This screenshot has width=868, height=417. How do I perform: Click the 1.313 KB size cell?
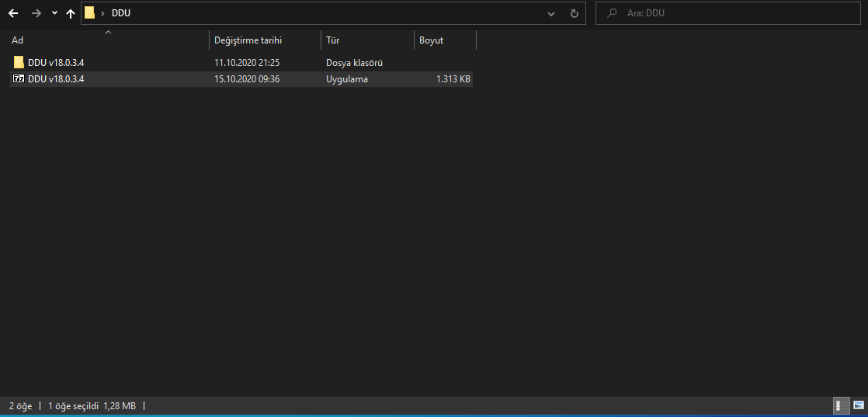pyautogui.click(x=453, y=79)
